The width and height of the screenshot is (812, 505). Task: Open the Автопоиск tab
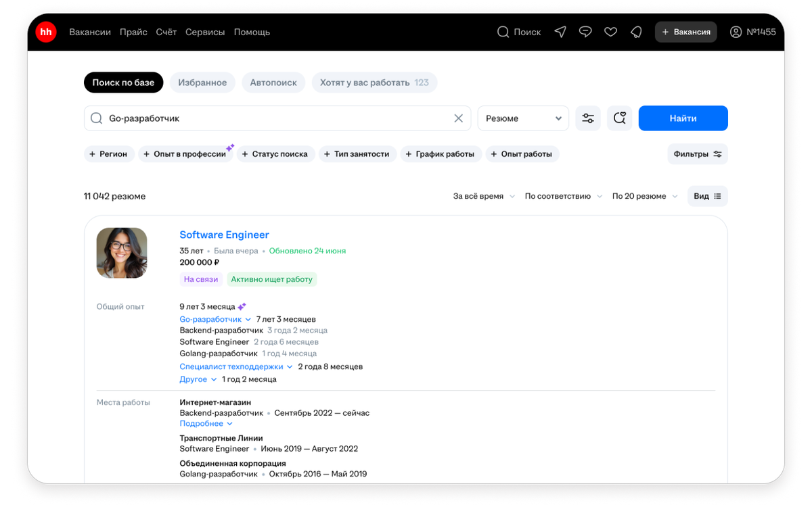(273, 82)
